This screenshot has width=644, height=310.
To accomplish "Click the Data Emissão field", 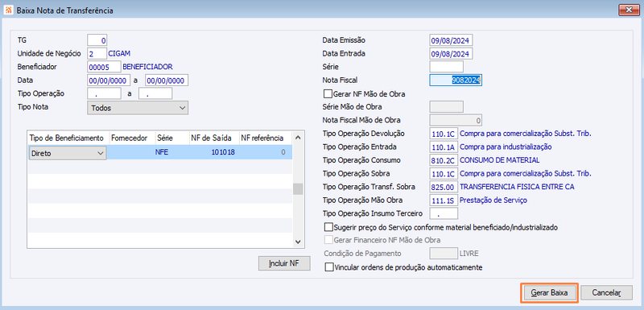I will pyautogui.click(x=451, y=40).
